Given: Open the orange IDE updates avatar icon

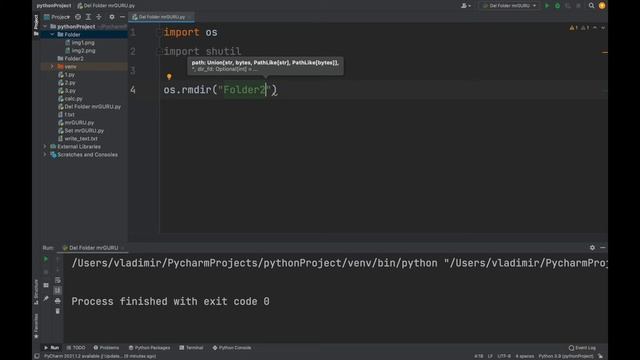Looking at the screenshot, I should [x=602, y=6].
